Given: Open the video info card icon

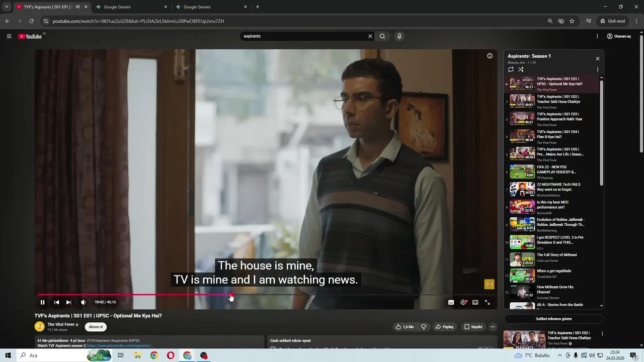Looking at the screenshot, I should [490, 56].
